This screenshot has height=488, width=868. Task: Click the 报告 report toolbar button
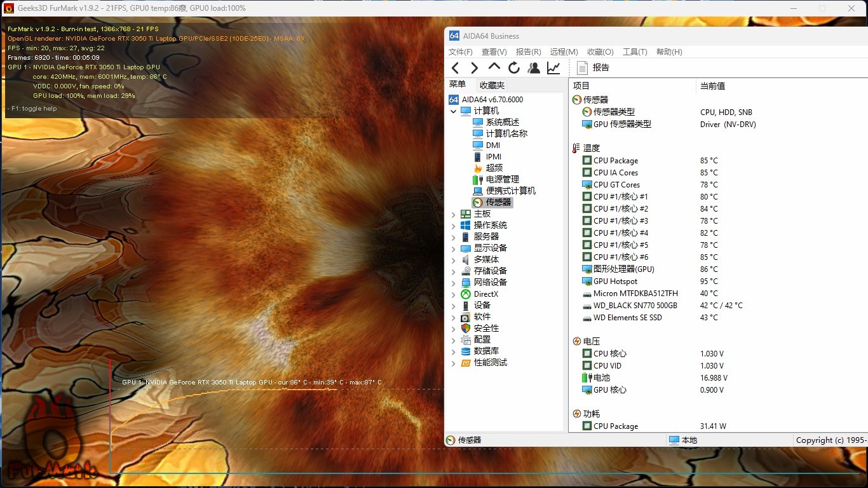[593, 68]
